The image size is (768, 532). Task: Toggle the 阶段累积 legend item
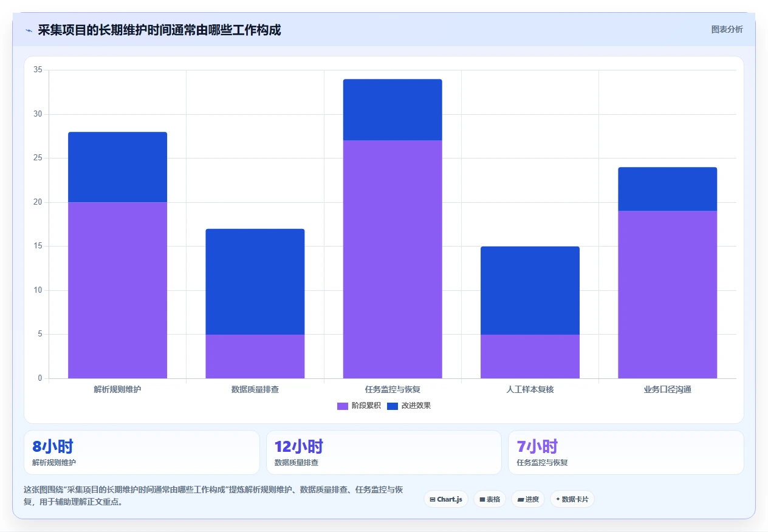[x=359, y=406]
